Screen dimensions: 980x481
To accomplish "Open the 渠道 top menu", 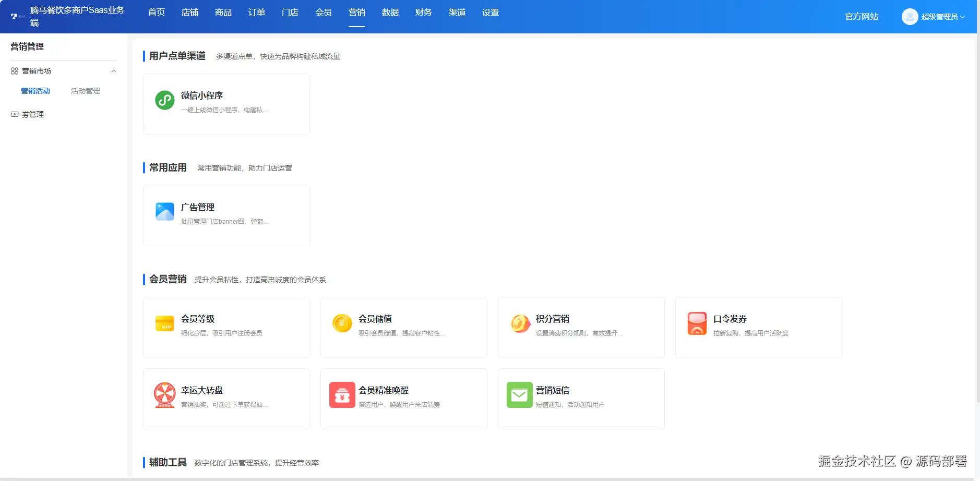I will pos(457,13).
